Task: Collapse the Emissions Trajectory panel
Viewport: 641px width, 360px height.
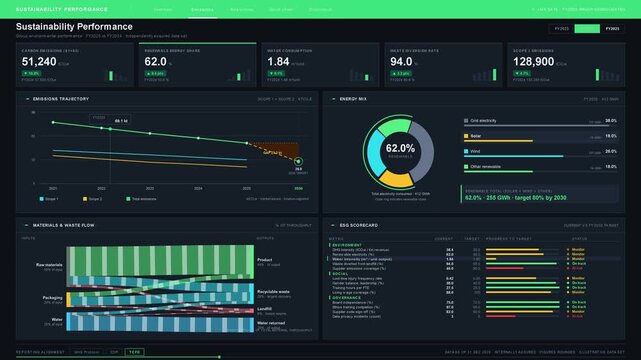Action: [x=27, y=99]
